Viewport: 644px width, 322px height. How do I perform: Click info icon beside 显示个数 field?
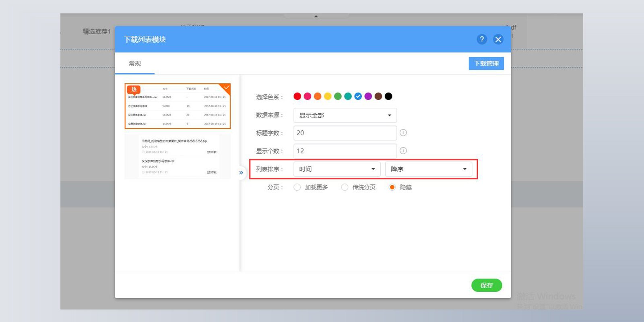click(403, 151)
